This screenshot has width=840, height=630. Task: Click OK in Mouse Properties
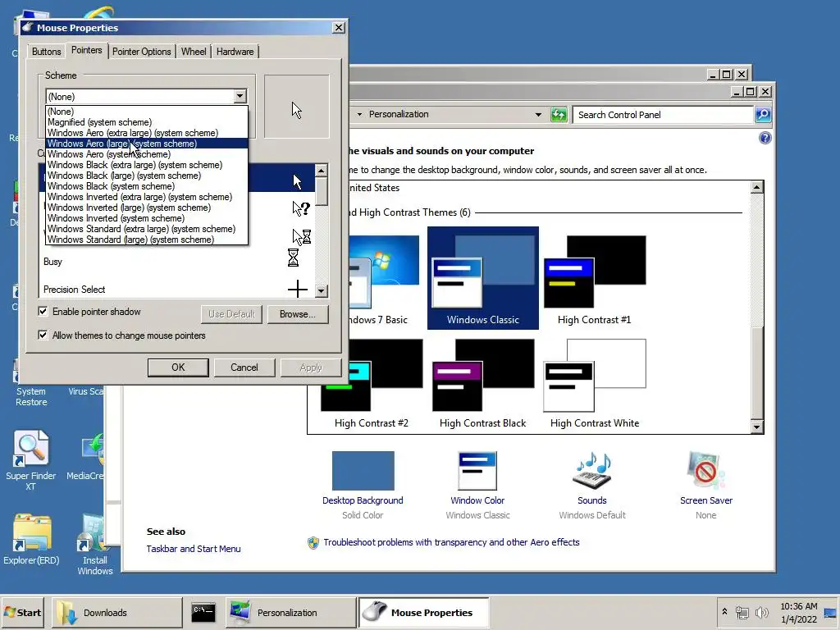(x=178, y=367)
